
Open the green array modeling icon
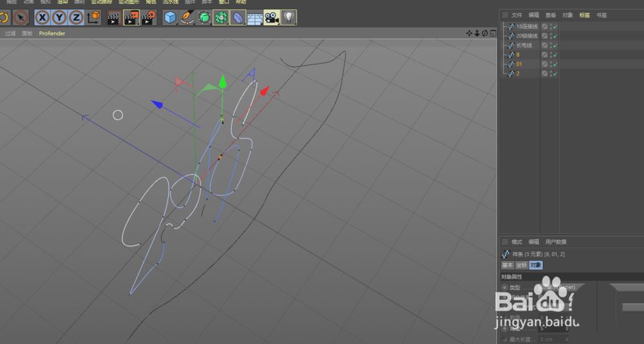point(221,17)
